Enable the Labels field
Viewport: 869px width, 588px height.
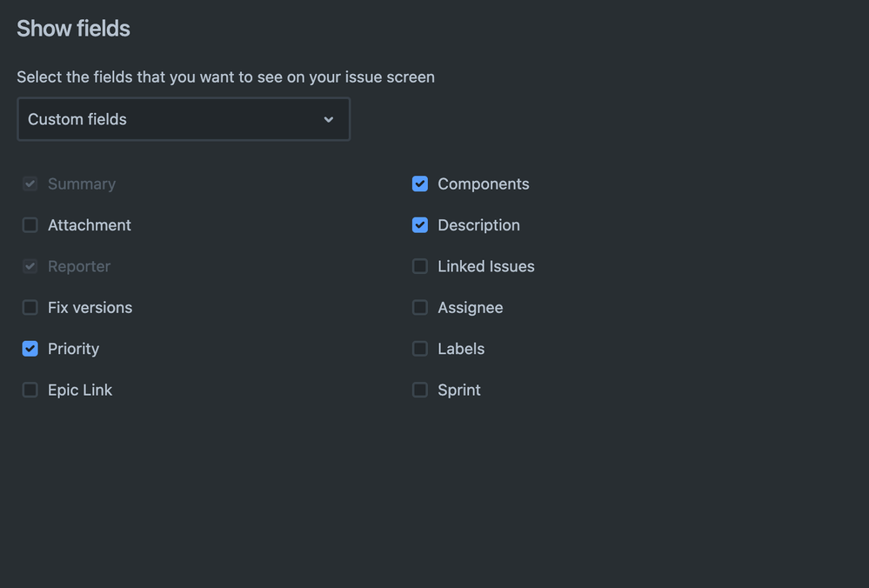click(420, 348)
